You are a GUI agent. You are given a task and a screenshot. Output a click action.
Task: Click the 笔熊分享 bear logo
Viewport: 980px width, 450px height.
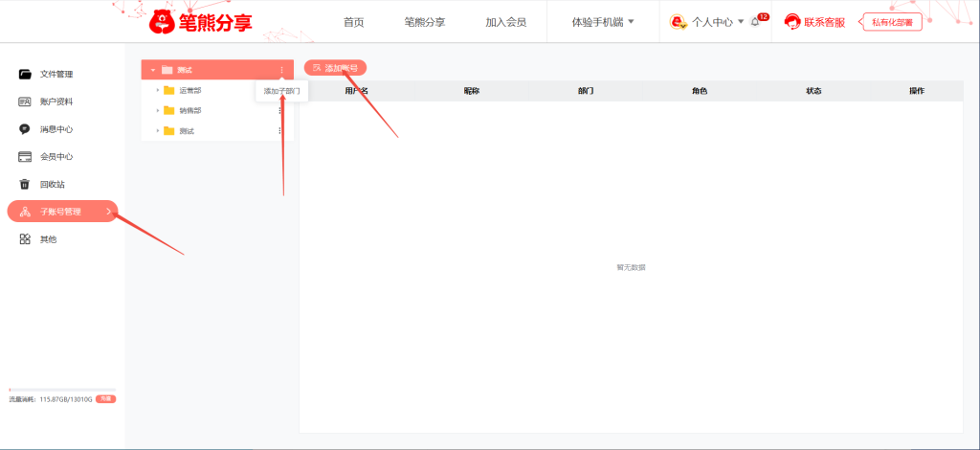164,21
